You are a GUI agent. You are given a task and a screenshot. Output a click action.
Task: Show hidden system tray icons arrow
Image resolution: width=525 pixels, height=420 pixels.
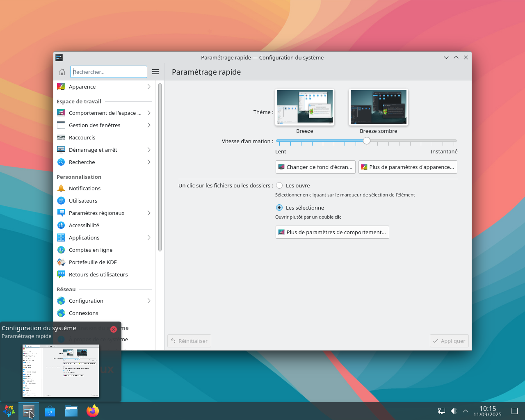[466, 411]
